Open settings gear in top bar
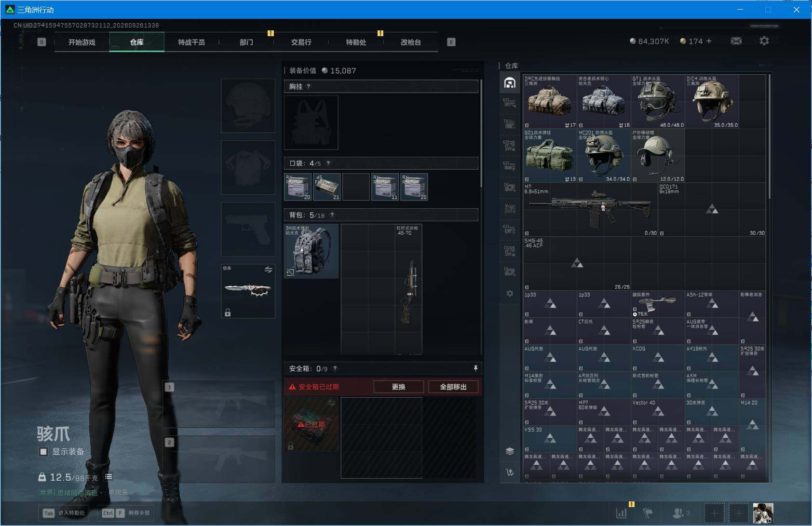 (764, 41)
